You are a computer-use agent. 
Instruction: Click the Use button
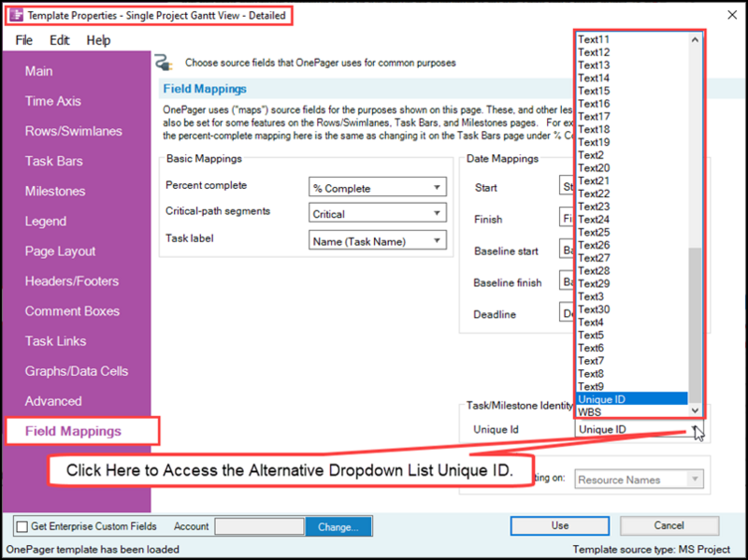pos(559,525)
